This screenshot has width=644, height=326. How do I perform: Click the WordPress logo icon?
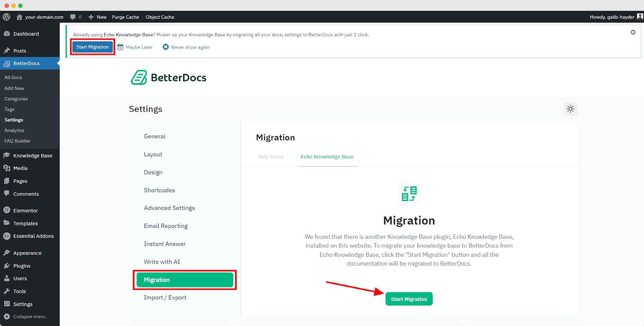(x=6, y=17)
